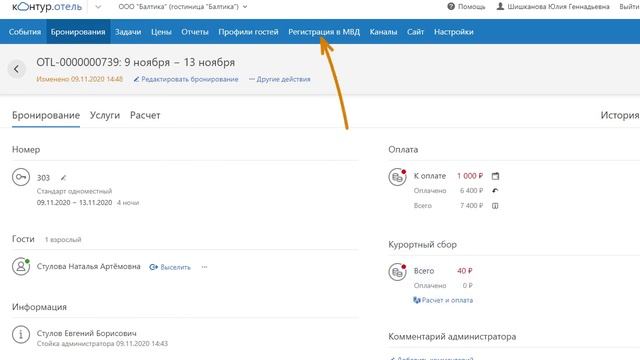Open the Цены menu
Image resolution: width=640 pixels, height=360 pixels.
click(161, 32)
